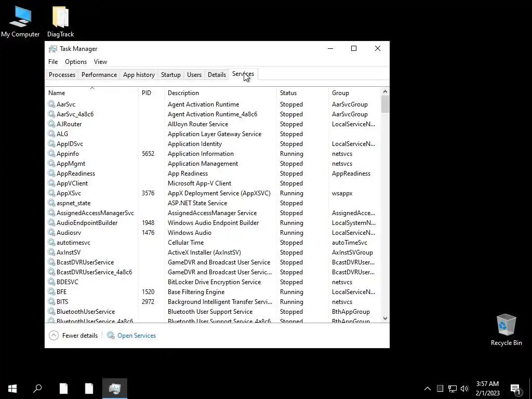Click the scrollbar down arrow in services list
Screen dimensions: 532x399
coord(385,318)
